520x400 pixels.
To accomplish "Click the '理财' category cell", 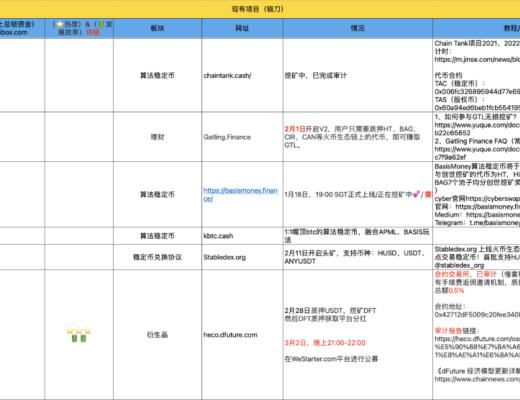I will (157, 137).
